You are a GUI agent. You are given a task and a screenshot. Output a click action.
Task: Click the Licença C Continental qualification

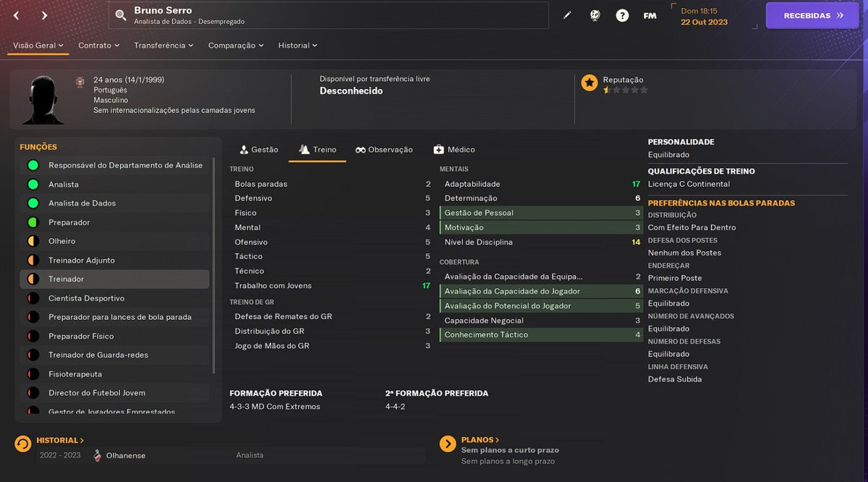tap(689, 184)
